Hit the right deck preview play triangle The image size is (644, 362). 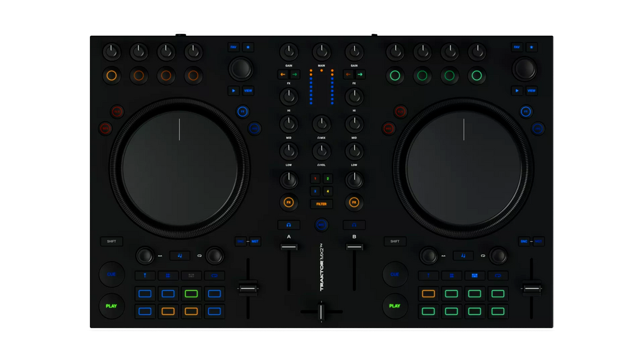[x=517, y=90]
